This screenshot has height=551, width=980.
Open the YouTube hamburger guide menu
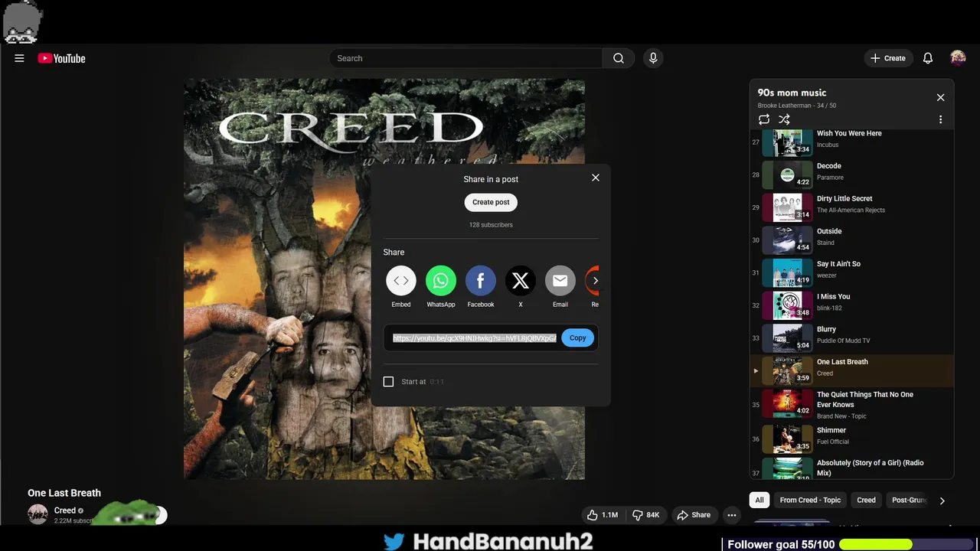(19, 58)
